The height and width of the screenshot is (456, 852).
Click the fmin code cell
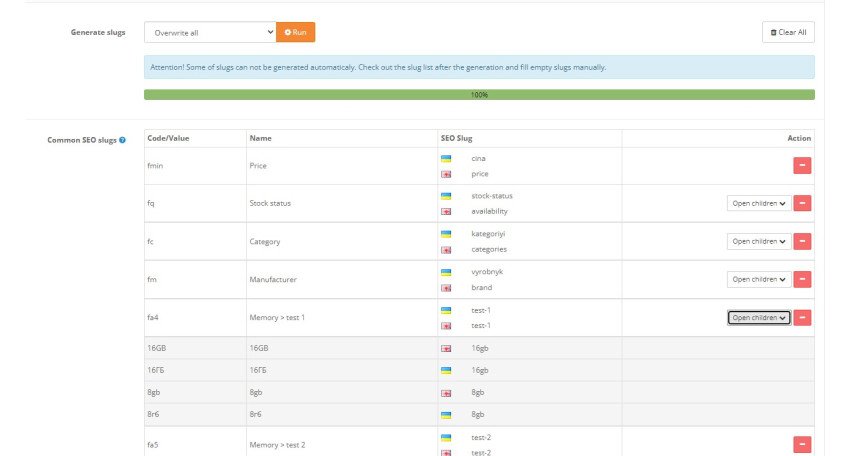pos(195,166)
